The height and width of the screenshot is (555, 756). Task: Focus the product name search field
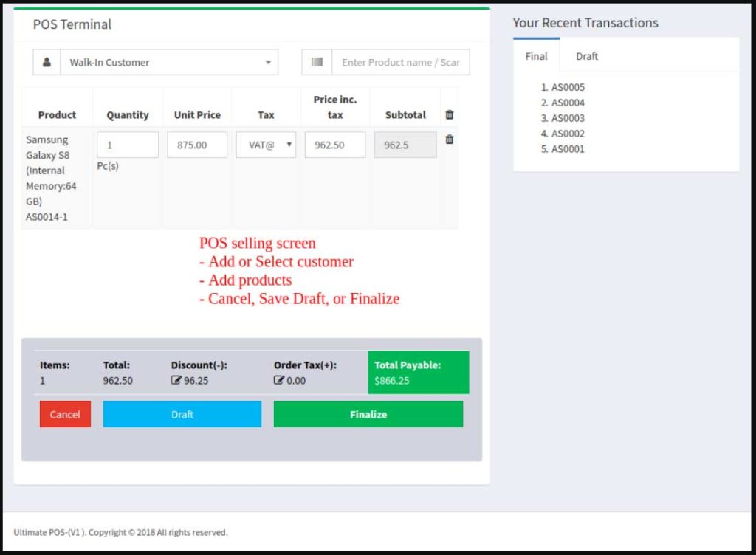(400, 63)
